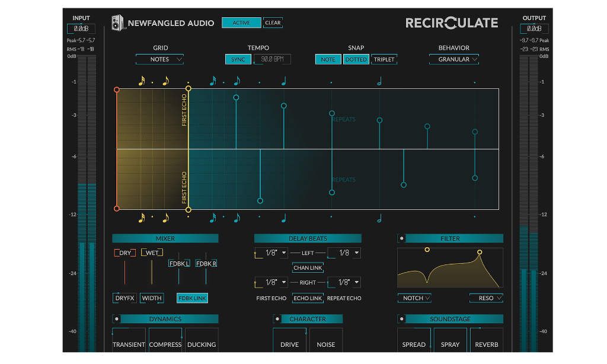Screen dimensions: 607x364
Task: Open the left first echo delay dropdown
Action: pos(271,253)
